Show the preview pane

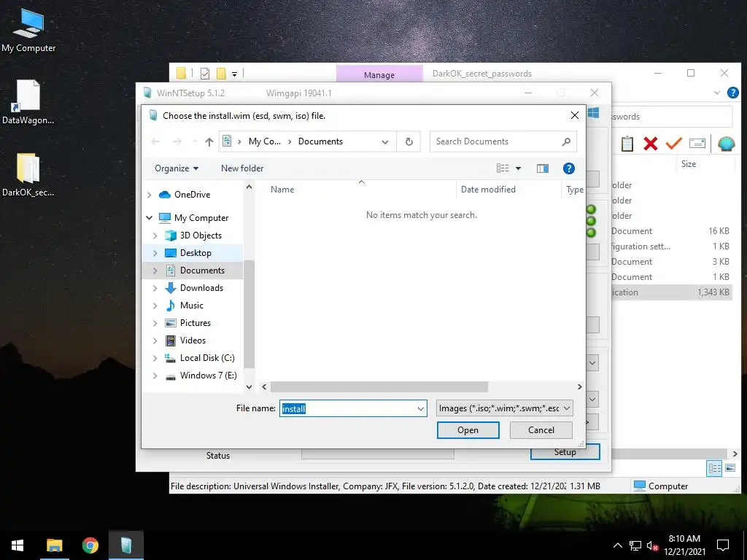pyautogui.click(x=543, y=168)
